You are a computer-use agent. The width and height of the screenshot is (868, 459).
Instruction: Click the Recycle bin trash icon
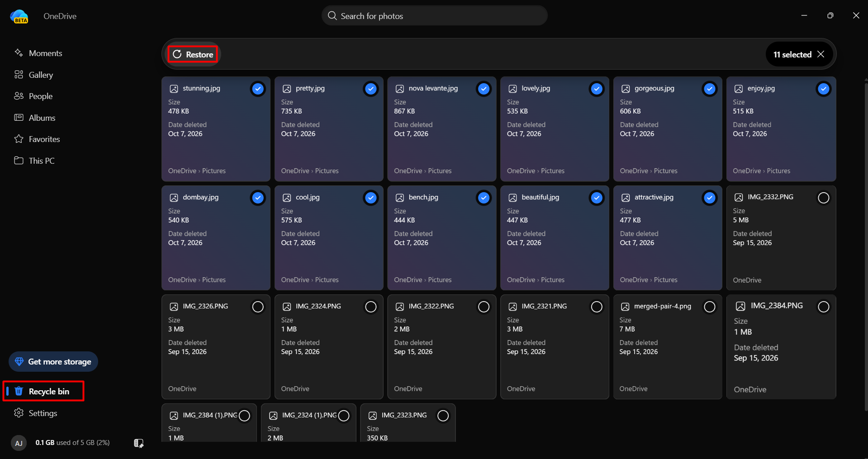click(x=19, y=391)
